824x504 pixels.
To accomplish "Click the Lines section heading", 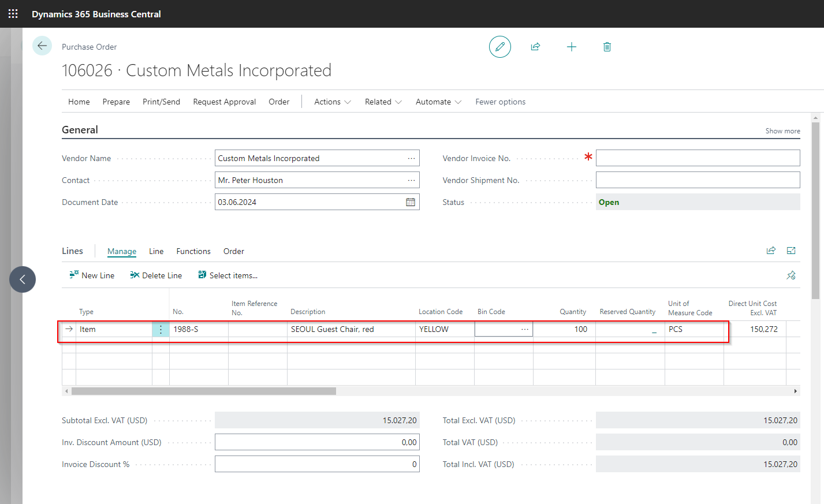I will pos(72,251).
